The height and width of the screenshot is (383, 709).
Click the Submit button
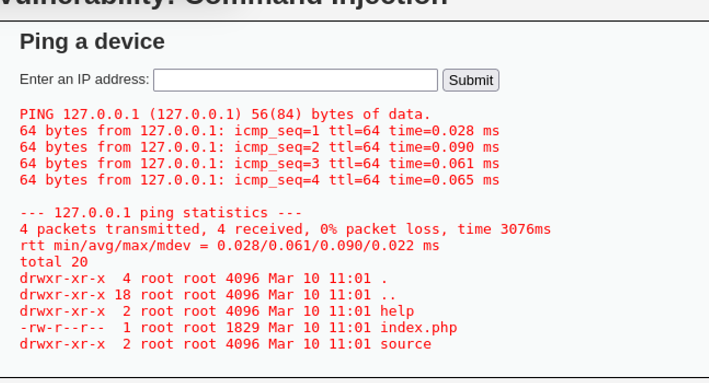471,80
